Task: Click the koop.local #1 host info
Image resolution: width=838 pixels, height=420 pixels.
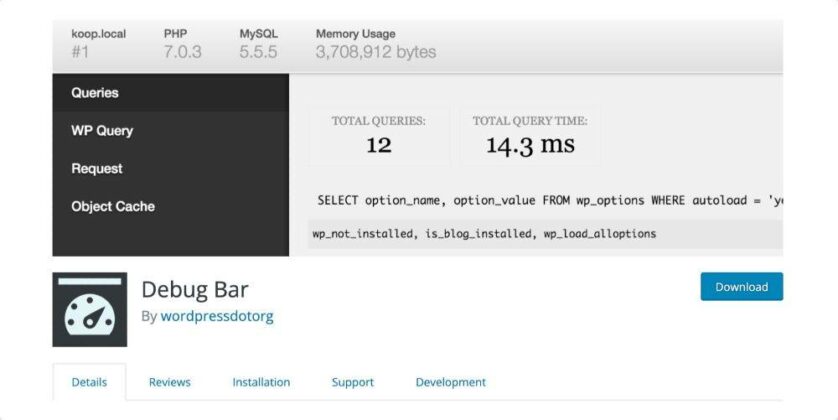Action: (99, 43)
